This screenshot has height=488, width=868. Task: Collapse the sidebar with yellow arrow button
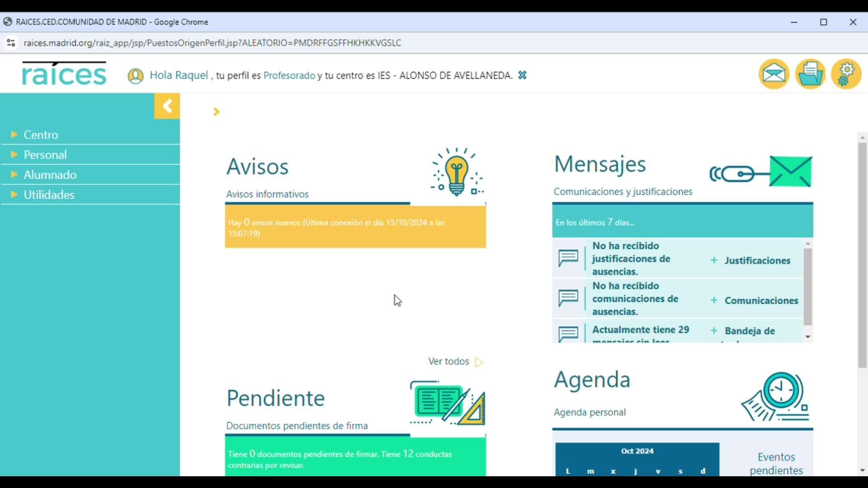pyautogui.click(x=167, y=106)
